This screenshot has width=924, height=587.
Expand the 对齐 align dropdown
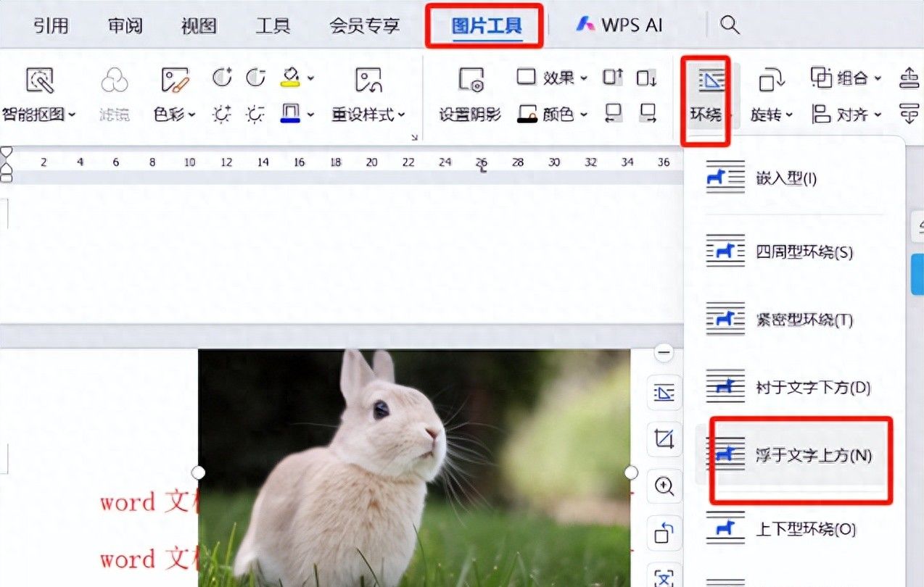[x=848, y=115]
